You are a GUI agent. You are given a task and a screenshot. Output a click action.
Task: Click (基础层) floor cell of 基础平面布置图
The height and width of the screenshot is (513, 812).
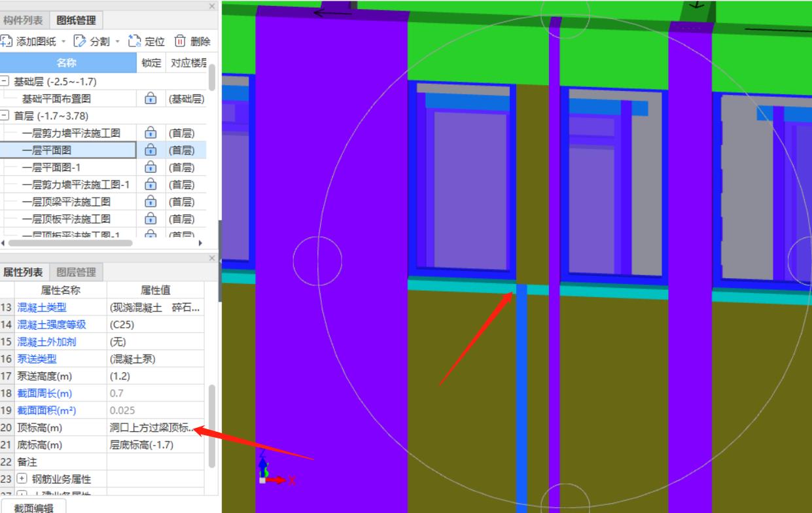click(186, 99)
